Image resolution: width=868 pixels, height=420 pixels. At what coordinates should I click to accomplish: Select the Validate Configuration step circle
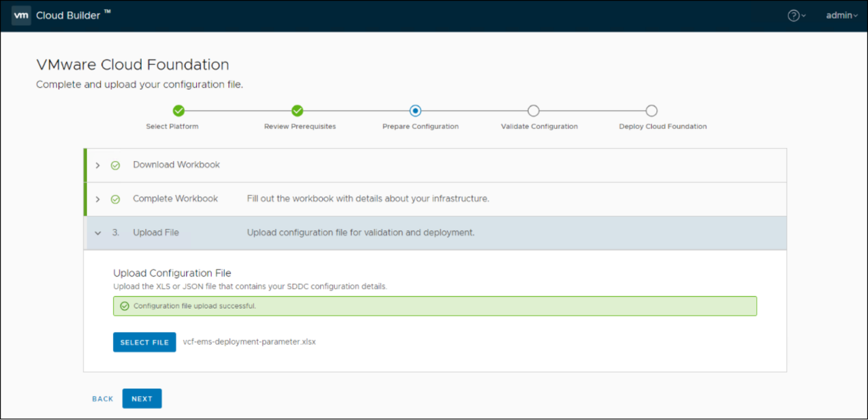coord(534,111)
